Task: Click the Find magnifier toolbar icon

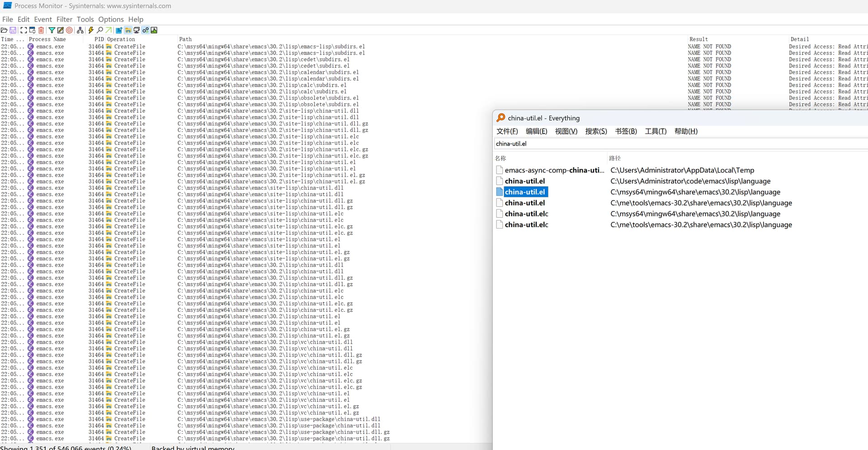Action: pyautogui.click(x=100, y=30)
